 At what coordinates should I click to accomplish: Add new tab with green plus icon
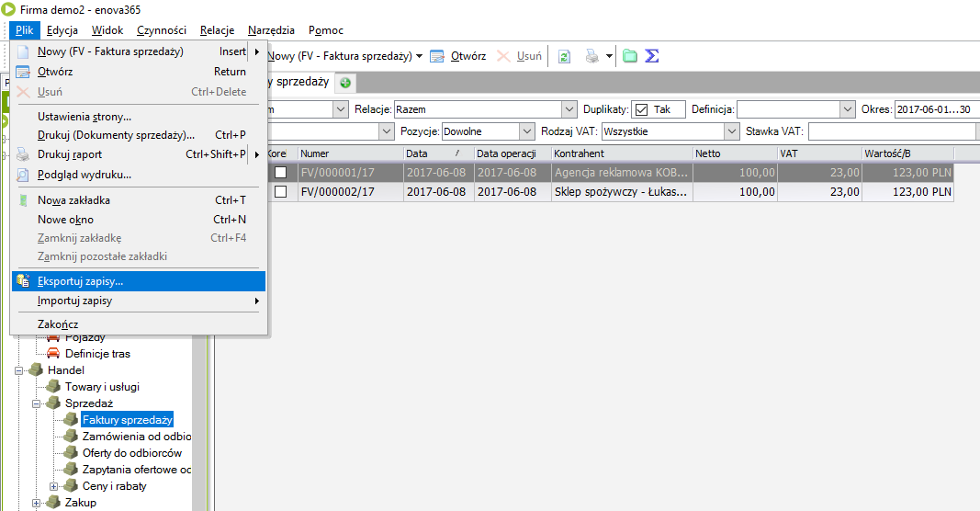tap(345, 83)
